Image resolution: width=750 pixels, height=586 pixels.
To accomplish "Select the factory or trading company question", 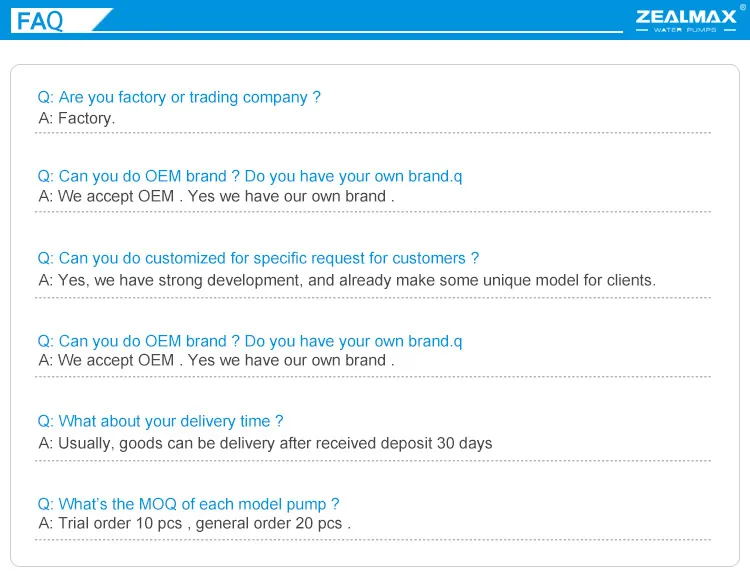I will click(x=179, y=97).
